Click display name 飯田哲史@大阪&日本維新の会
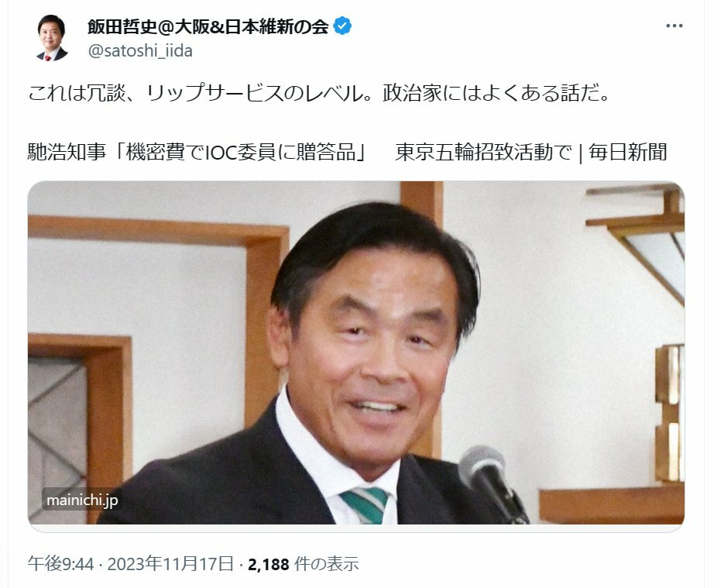The height and width of the screenshot is (588, 714). coord(208,27)
